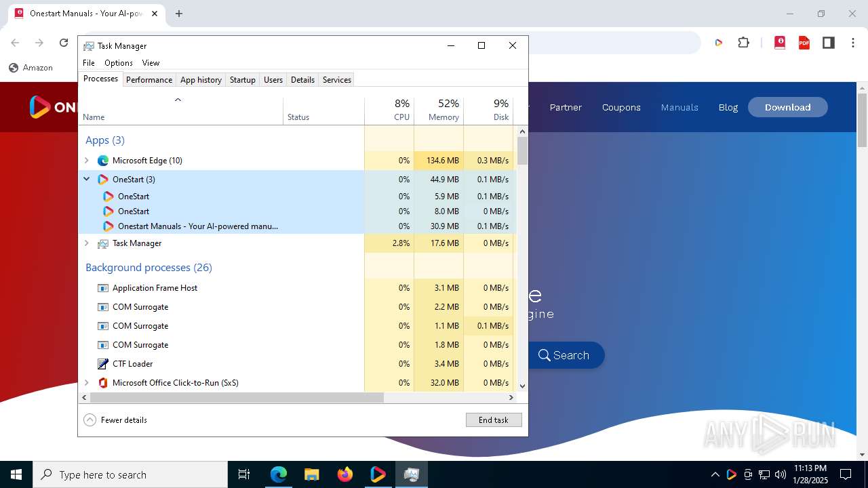Sort by the Disk column header
The width and height of the screenshot is (868, 488).
(488, 110)
